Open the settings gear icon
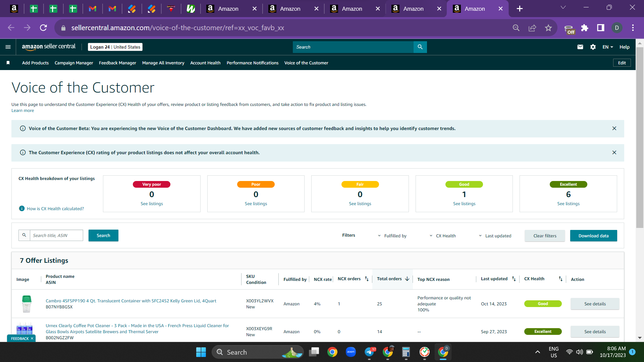The height and width of the screenshot is (362, 644). click(x=593, y=47)
